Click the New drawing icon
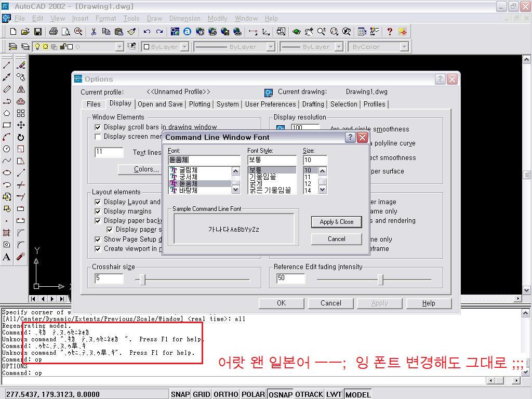This screenshot has height=399, width=532. pyautogui.click(x=13, y=32)
